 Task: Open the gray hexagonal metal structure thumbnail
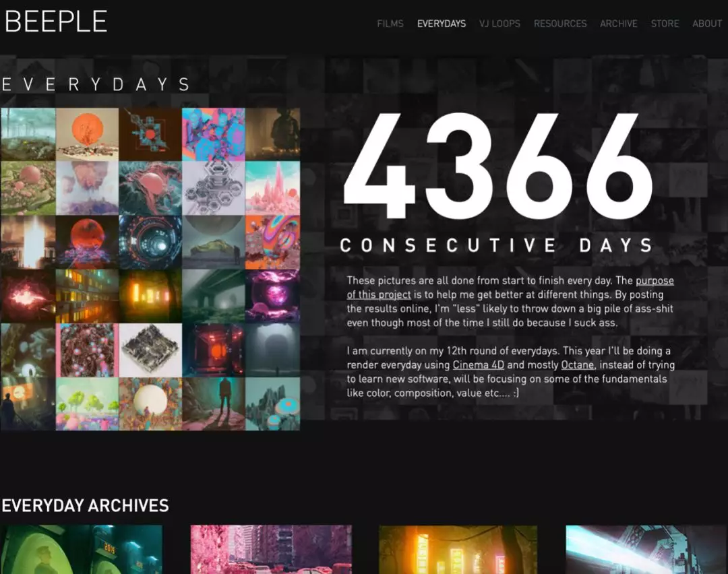click(214, 189)
